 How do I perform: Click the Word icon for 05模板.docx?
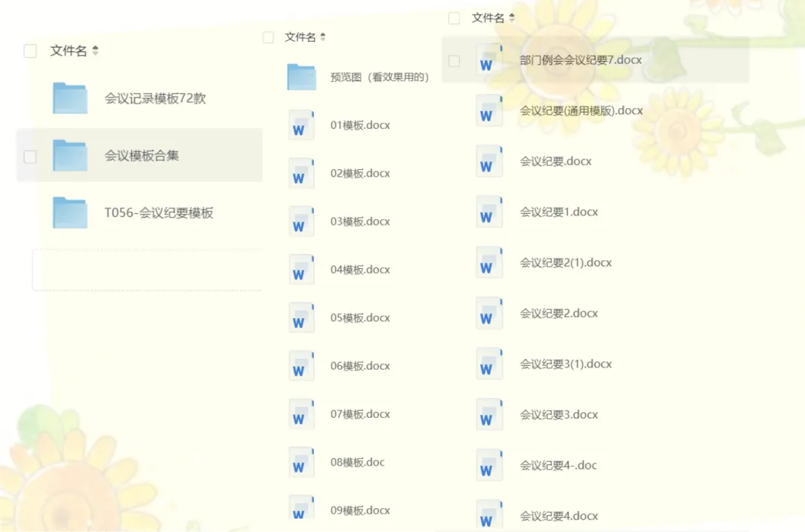(301, 318)
